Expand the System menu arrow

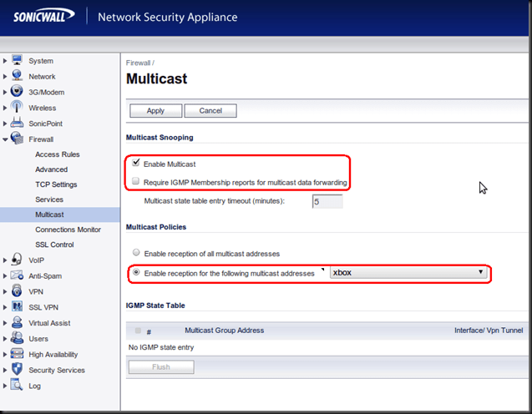[5, 61]
